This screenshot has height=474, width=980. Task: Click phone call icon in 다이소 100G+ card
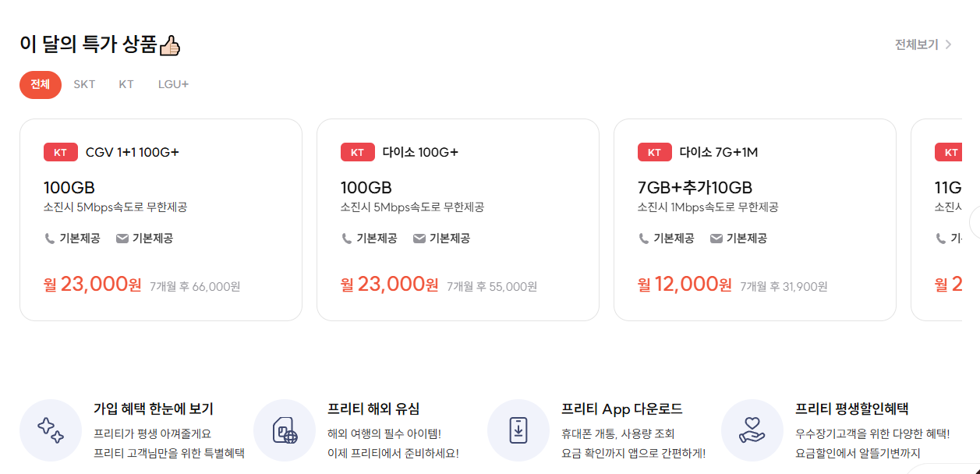(347, 239)
